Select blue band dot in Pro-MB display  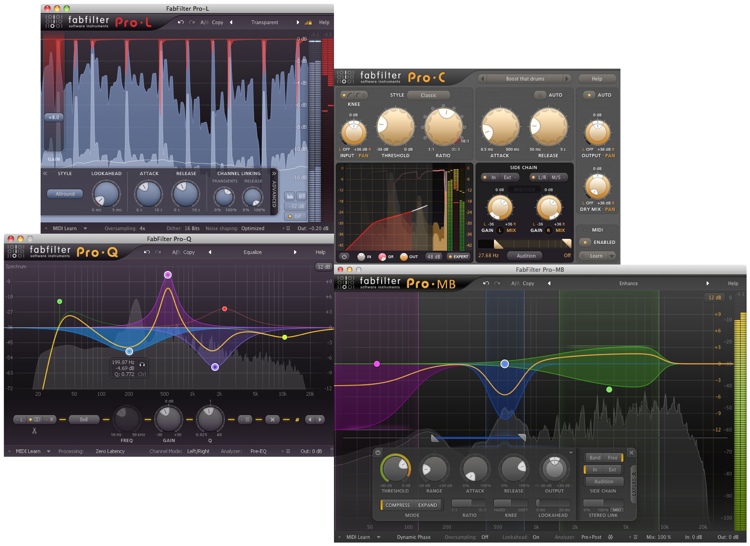tap(505, 364)
